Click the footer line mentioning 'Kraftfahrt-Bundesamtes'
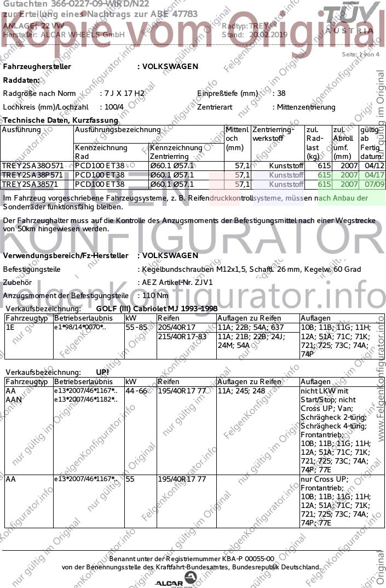Image resolution: width=386 pixels, height=588 pixels. click(192, 567)
